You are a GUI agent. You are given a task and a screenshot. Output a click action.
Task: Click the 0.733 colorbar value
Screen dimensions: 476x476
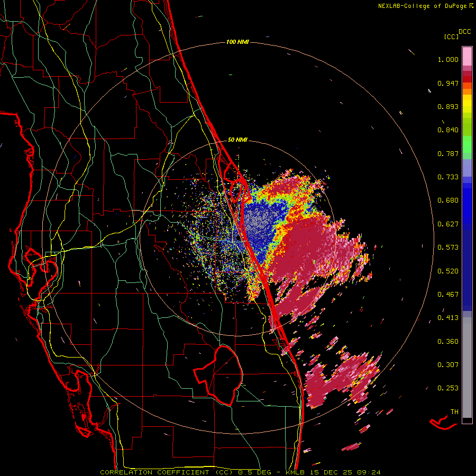(448, 177)
